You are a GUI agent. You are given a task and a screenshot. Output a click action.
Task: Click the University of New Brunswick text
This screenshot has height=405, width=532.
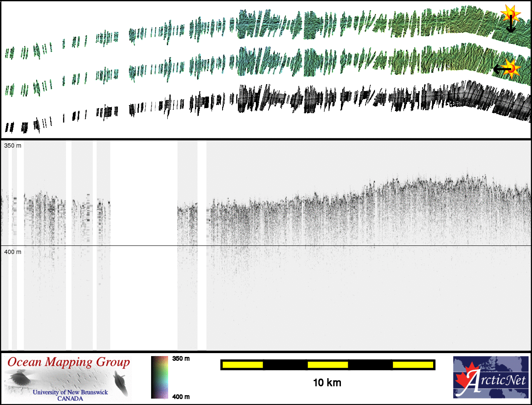70,392
